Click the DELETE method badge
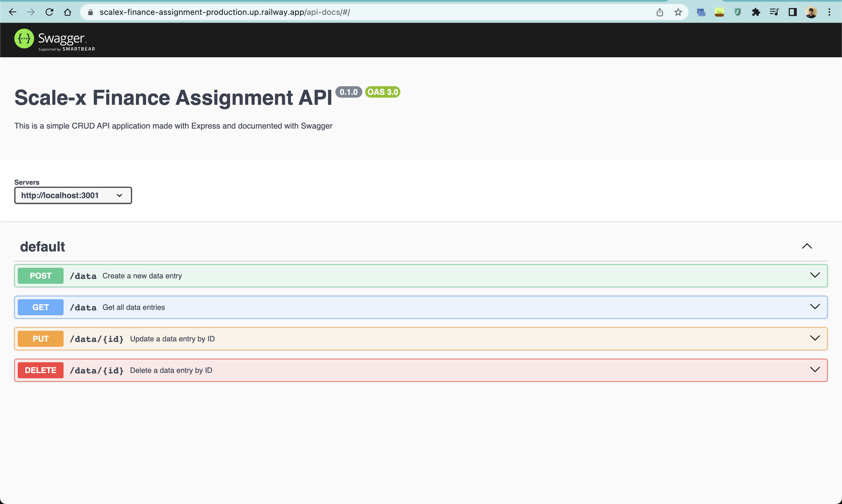This screenshot has width=842, height=504. pos(40,370)
